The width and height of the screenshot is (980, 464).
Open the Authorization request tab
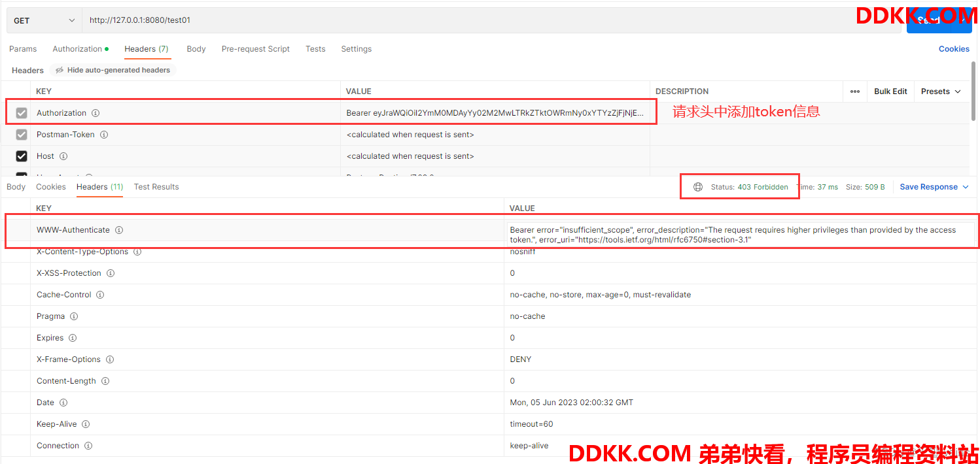pos(80,49)
